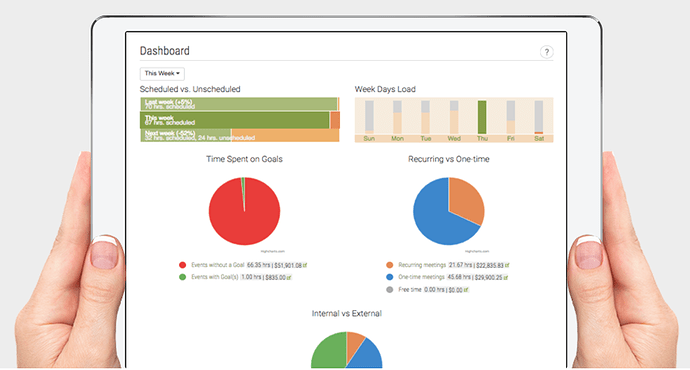690x370 pixels.
Task: Select the Next week scheduled bar
Action: (x=186, y=136)
